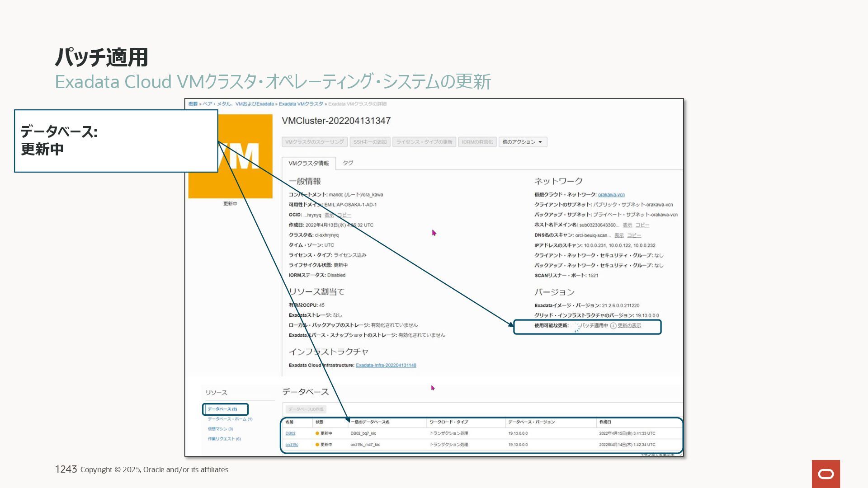
Task: Click 更新の表示 link
Action: click(x=629, y=326)
